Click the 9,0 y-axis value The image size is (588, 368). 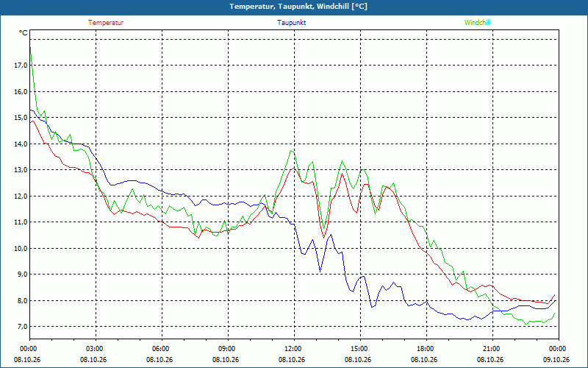pos(22,274)
